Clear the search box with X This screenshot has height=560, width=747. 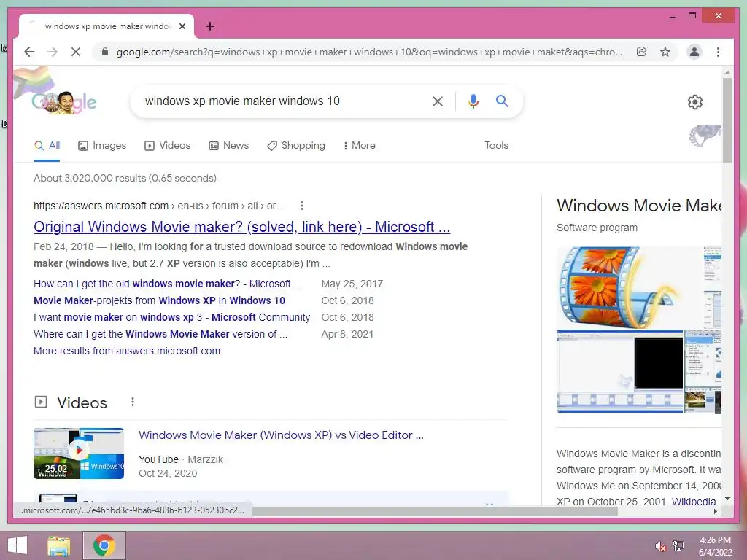pos(438,101)
